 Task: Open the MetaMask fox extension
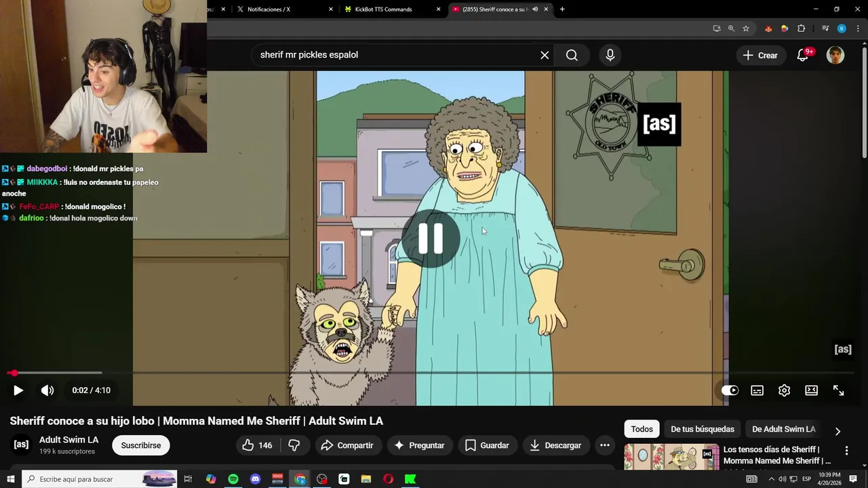[768, 28]
